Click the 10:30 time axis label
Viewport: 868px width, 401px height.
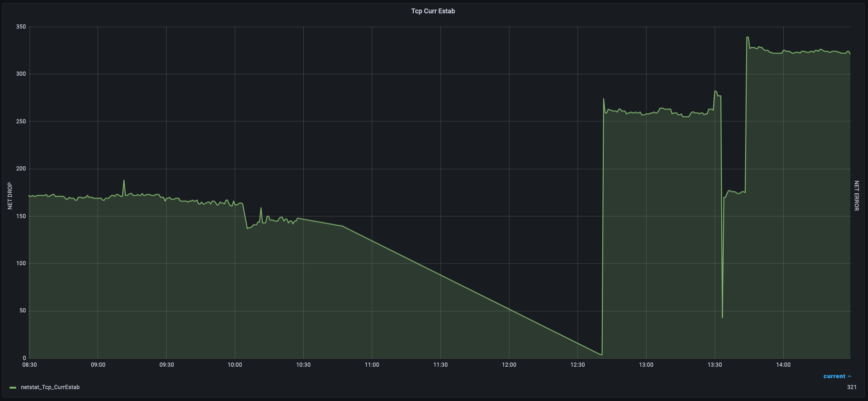pos(303,365)
